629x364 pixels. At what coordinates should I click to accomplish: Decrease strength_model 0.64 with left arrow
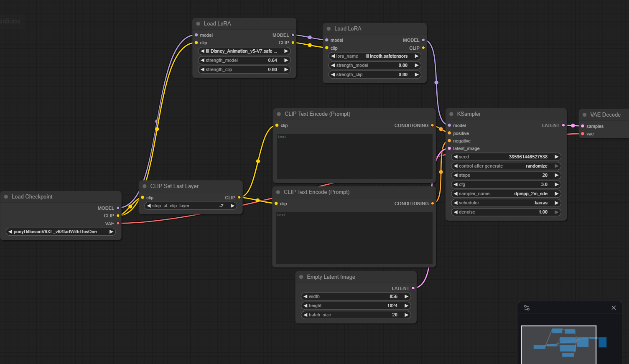click(x=202, y=60)
